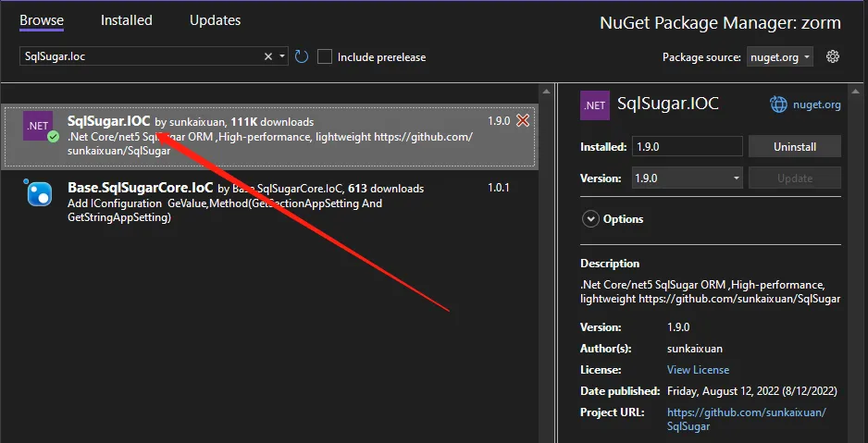Click the SqlSugar.IOC .NET package icon in list

(38, 126)
